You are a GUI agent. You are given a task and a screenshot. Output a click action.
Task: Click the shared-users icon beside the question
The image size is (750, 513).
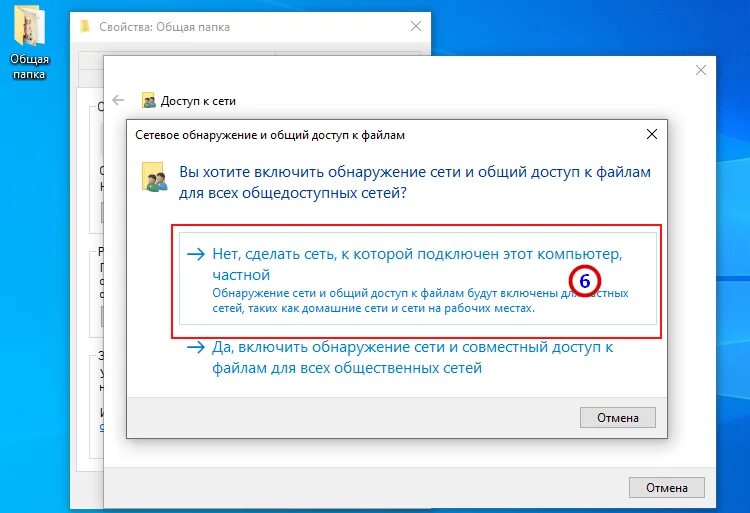(x=154, y=177)
